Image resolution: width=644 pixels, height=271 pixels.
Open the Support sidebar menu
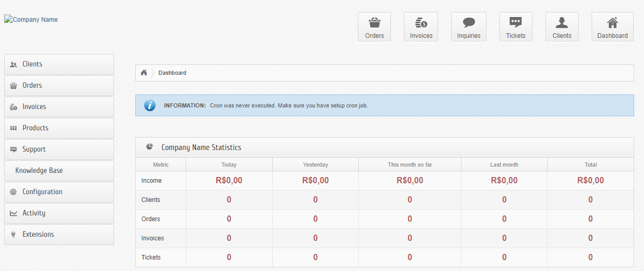tap(59, 150)
